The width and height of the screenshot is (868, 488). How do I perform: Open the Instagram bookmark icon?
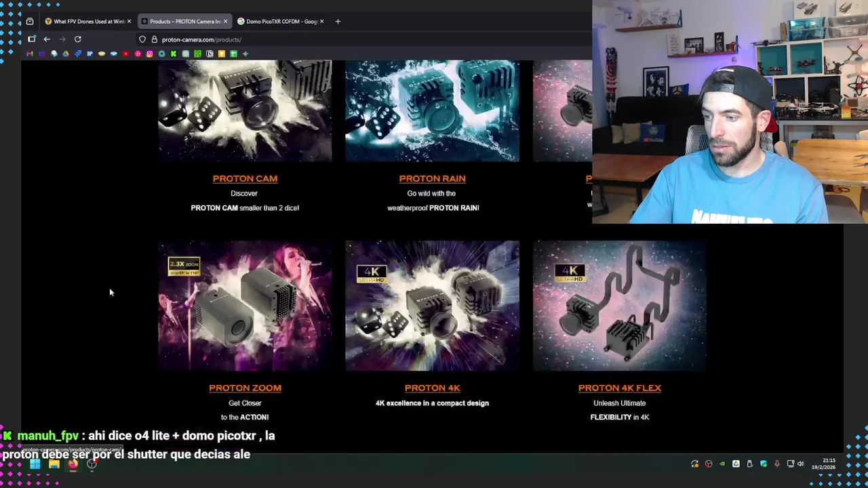click(x=149, y=54)
